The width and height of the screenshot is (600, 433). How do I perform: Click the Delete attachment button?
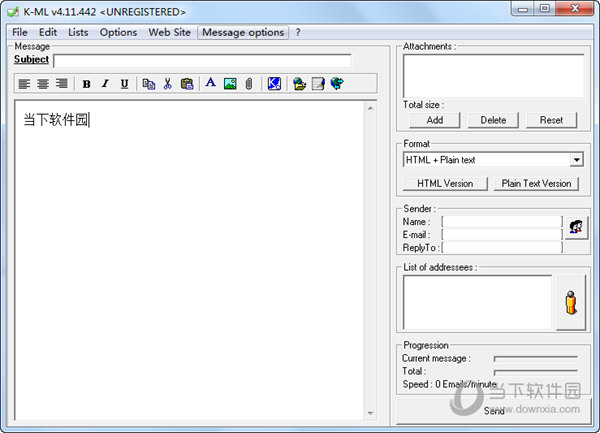point(493,120)
